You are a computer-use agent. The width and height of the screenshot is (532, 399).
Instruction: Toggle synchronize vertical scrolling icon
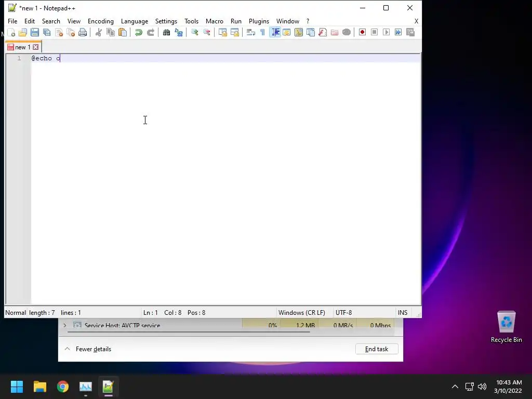pos(222,32)
